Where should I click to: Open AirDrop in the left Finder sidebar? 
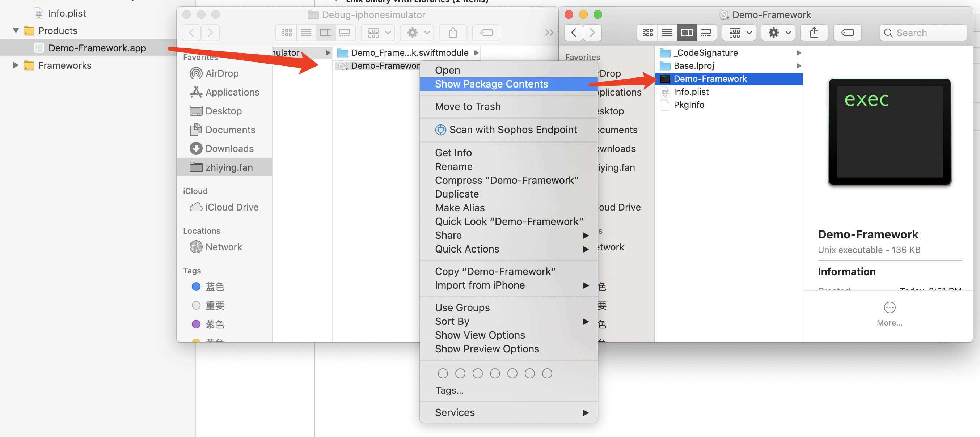(x=222, y=73)
